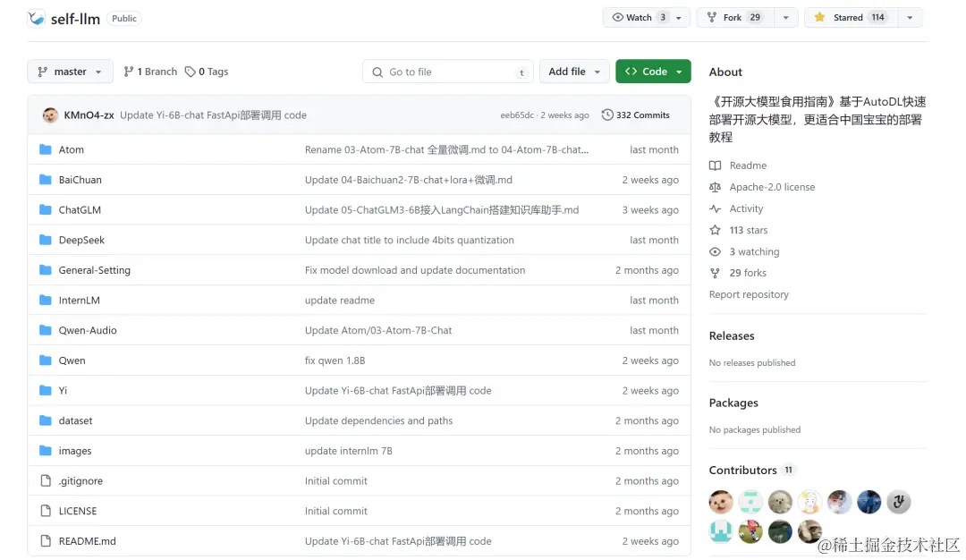Click the star icon beside 113 stars
Viewport: 966px width, 560px height.
[x=715, y=230]
